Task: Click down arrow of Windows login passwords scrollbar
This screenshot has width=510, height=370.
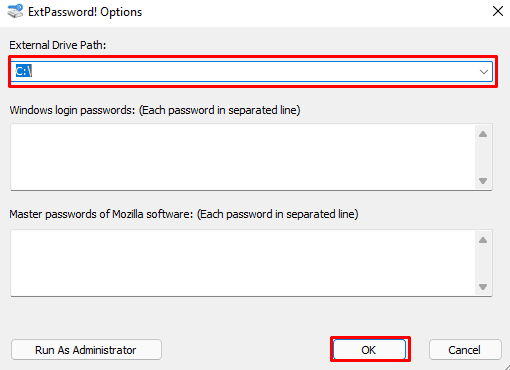Action: (x=483, y=181)
